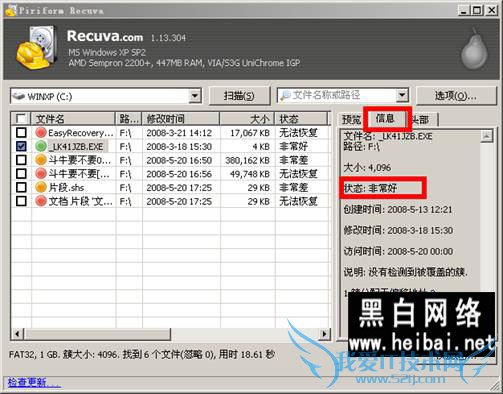Sort by 状态 column header
This screenshot has height=394, width=503.
click(301, 119)
